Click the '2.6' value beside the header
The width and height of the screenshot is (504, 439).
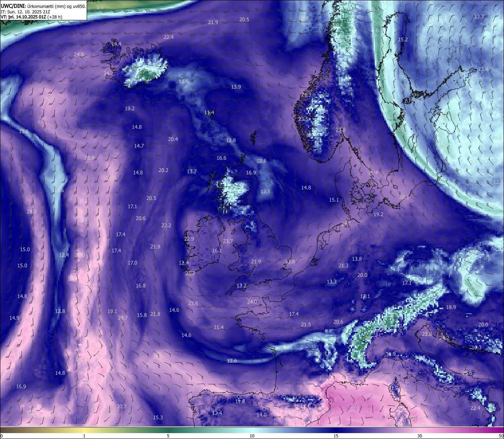pyautogui.click(x=100, y=7)
